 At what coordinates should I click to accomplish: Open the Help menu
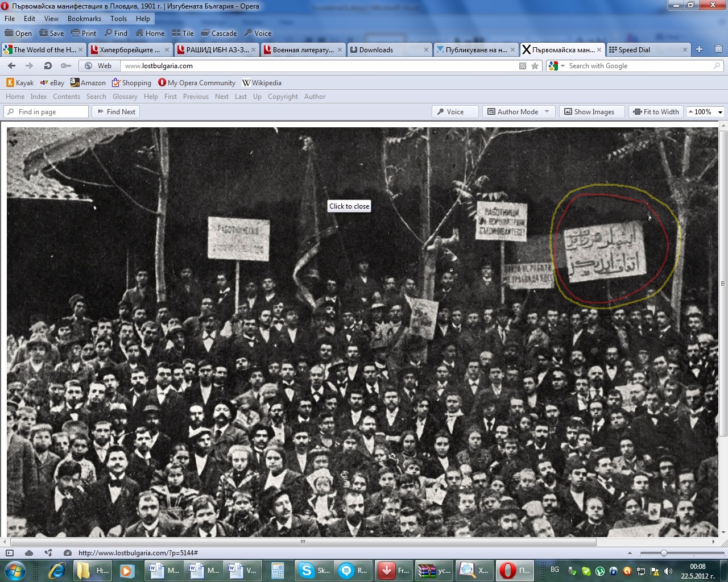[143, 19]
